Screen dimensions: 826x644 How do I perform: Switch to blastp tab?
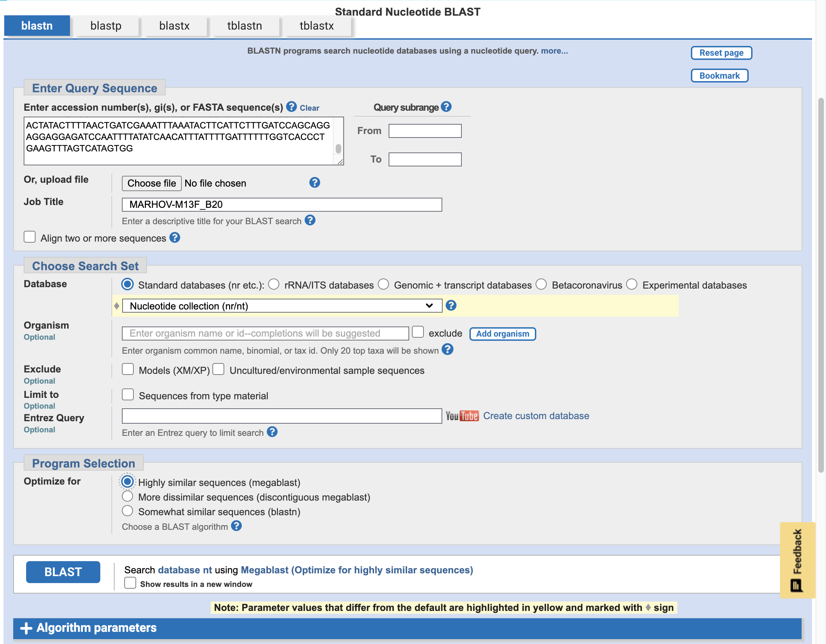[106, 26]
